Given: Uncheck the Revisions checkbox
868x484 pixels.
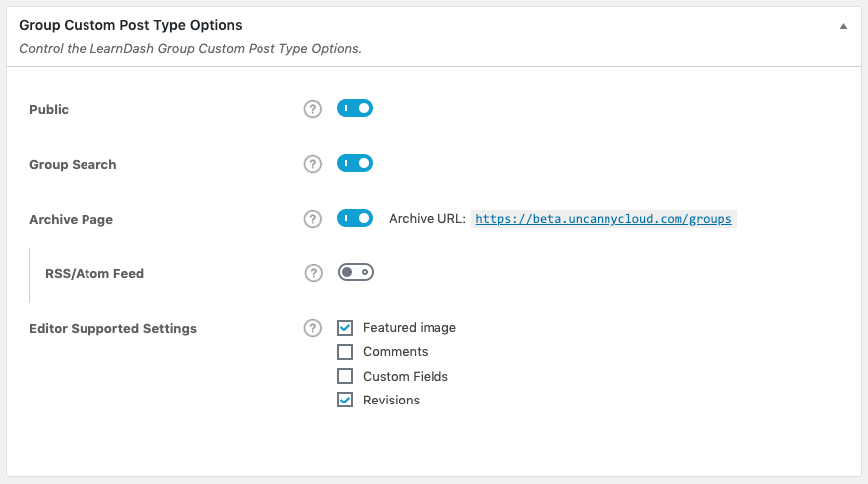Looking at the screenshot, I should 345,401.
